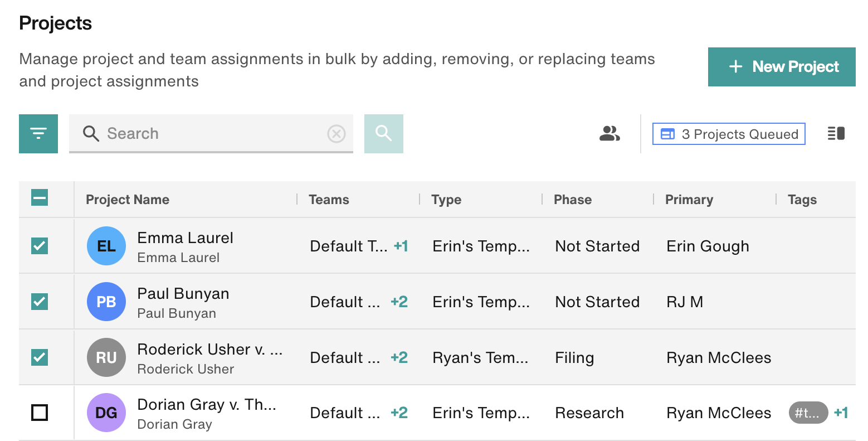
Task: Sort by Phase column header
Action: pos(573,200)
